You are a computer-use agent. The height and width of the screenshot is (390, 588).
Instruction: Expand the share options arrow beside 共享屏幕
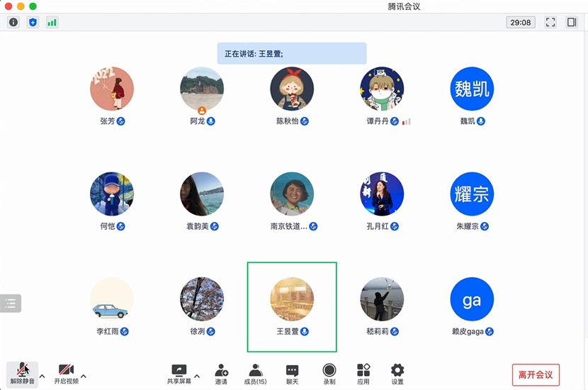click(x=197, y=376)
